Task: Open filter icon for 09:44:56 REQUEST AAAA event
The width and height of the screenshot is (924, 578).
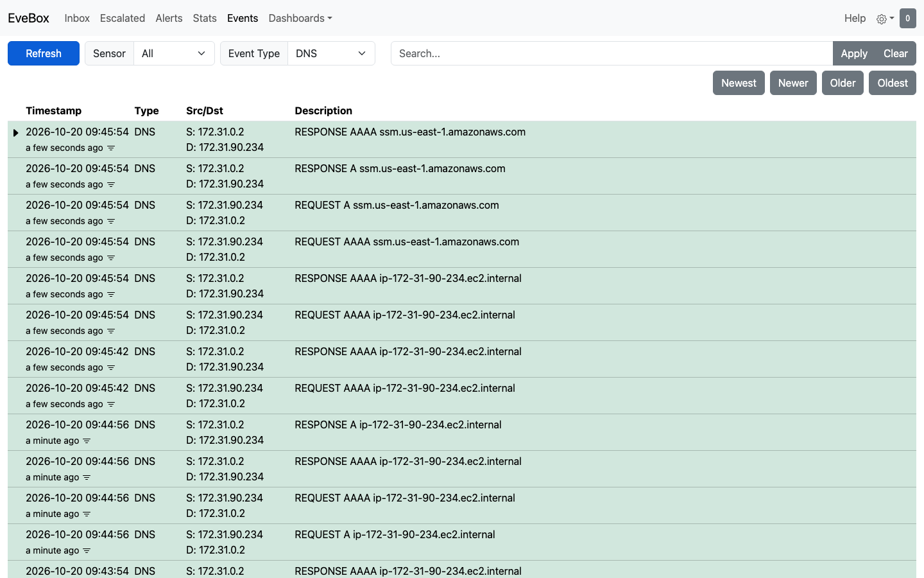Action: tap(87, 514)
